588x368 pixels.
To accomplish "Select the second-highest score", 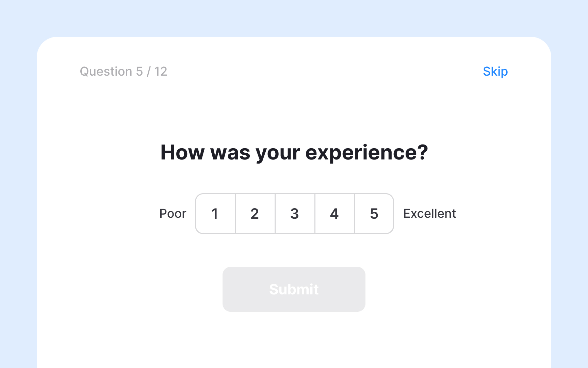I will pyautogui.click(x=334, y=214).
